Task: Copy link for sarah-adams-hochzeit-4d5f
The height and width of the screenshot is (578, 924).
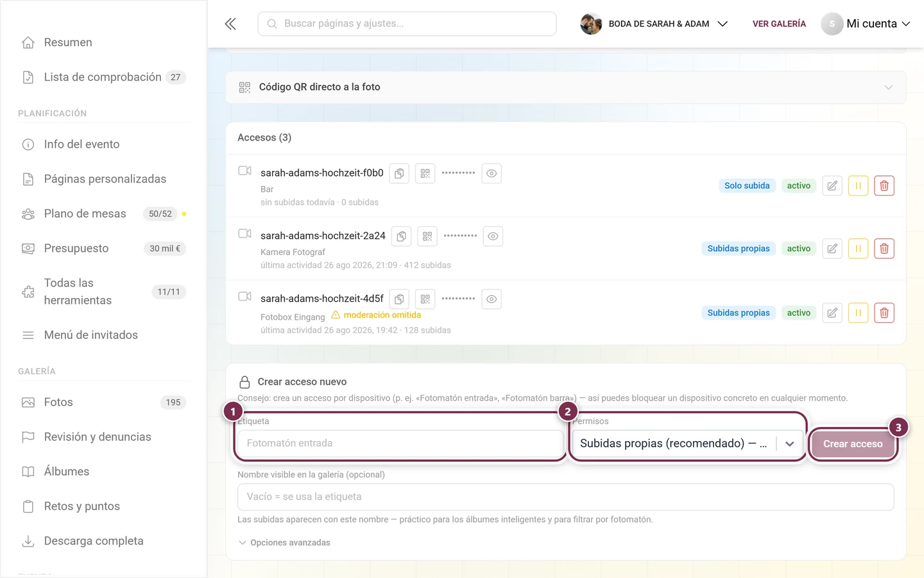Action: point(399,299)
